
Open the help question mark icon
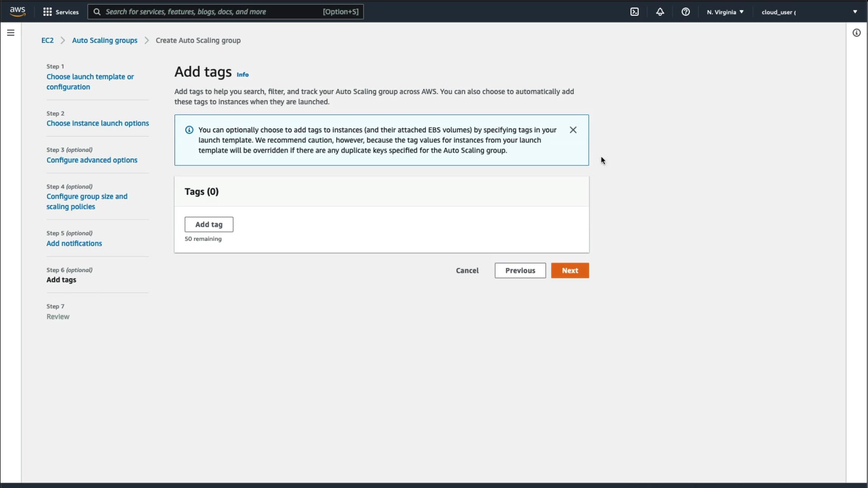click(686, 12)
